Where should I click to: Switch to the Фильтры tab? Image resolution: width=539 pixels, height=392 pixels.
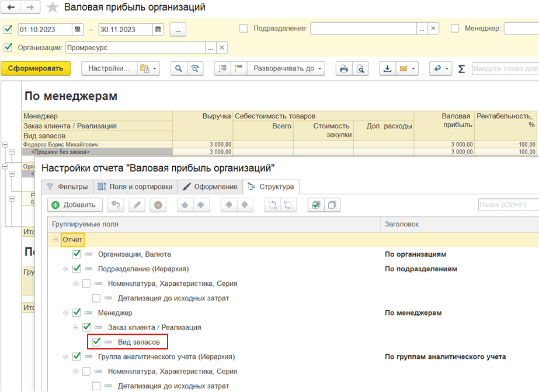pos(67,187)
